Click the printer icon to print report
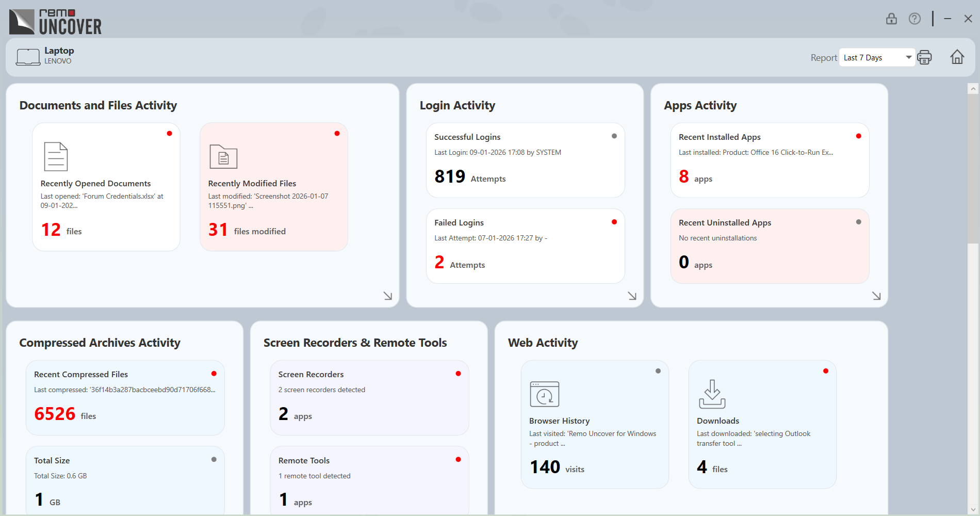Viewport: 980px width, 516px height. tap(924, 57)
